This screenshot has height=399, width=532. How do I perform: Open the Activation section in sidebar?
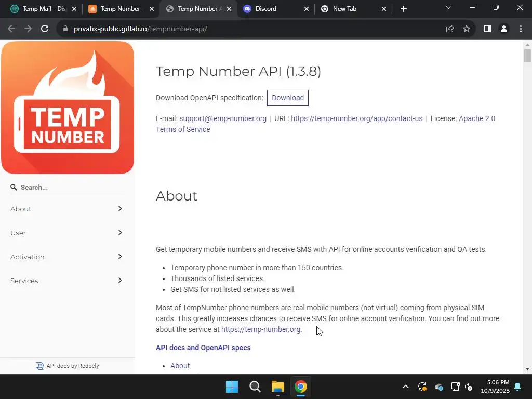[27, 257]
